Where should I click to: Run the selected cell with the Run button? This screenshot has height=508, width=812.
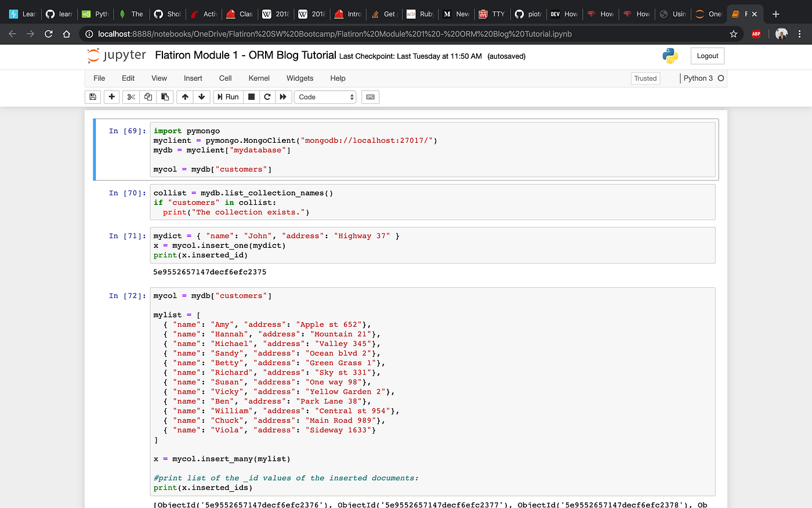pos(228,96)
